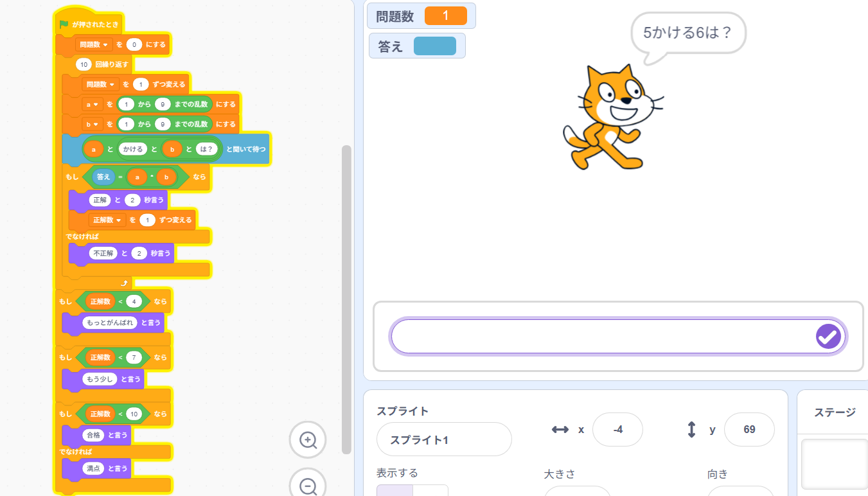Screen dimensions: 868x496
Task: Click the と聞いて待つ text on the ask block
Action: tap(245, 149)
